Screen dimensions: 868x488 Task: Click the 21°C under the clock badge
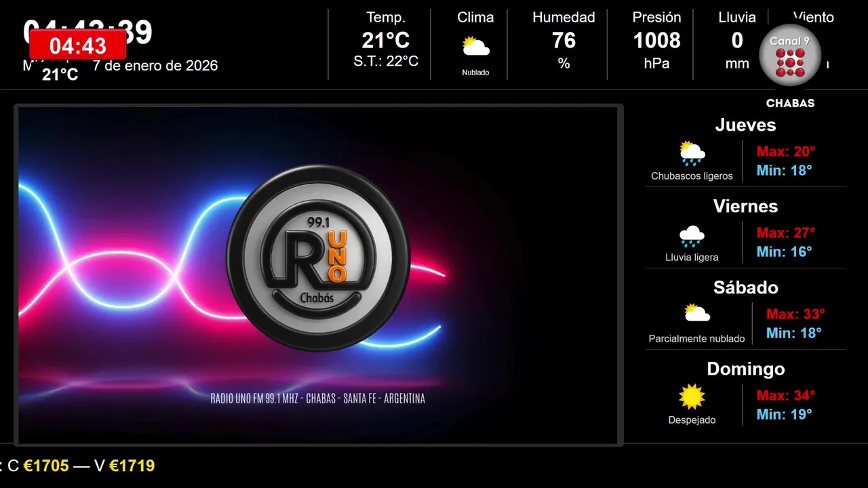click(60, 75)
